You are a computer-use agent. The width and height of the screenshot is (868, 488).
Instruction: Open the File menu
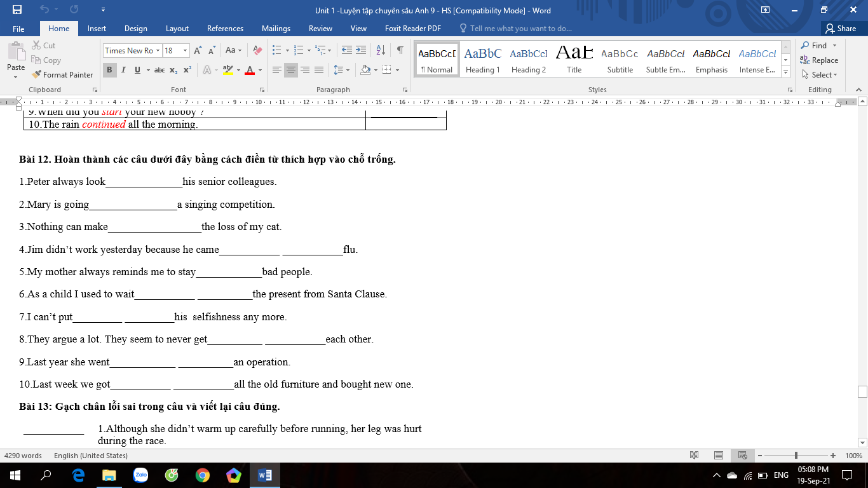click(x=18, y=29)
